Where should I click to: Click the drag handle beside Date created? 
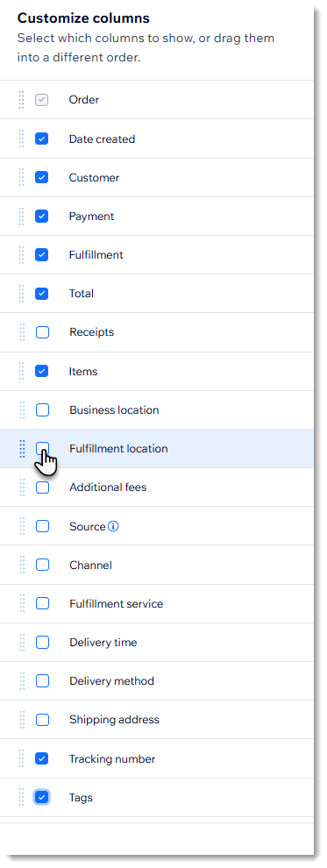point(22,139)
